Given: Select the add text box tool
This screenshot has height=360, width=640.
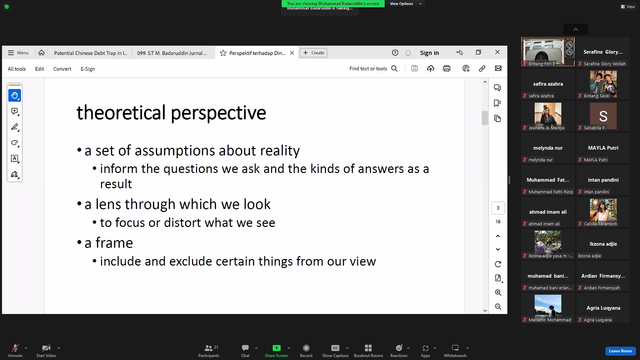Looking at the screenshot, I should coord(15,159).
